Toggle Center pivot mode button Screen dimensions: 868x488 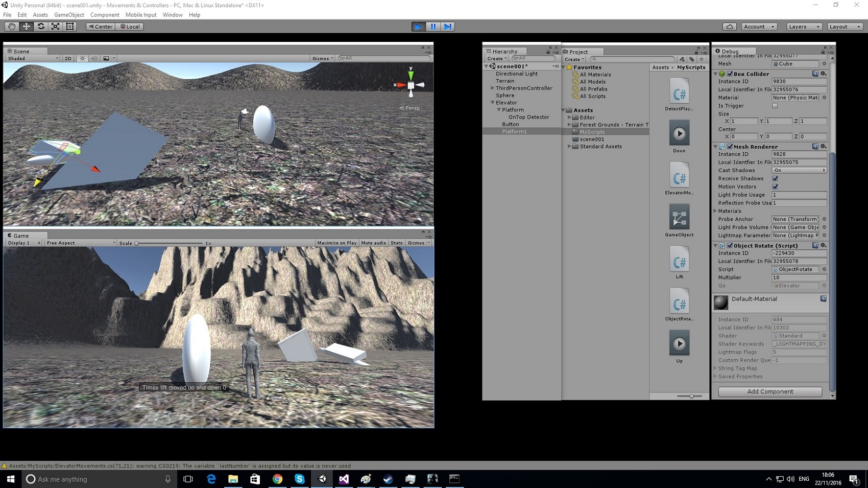pyautogui.click(x=101, y=27)
